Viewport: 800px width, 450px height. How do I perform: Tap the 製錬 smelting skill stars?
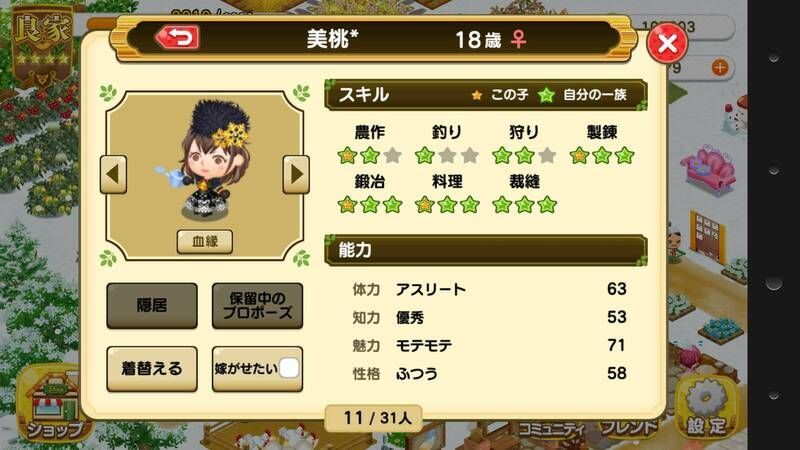[602, 155]
